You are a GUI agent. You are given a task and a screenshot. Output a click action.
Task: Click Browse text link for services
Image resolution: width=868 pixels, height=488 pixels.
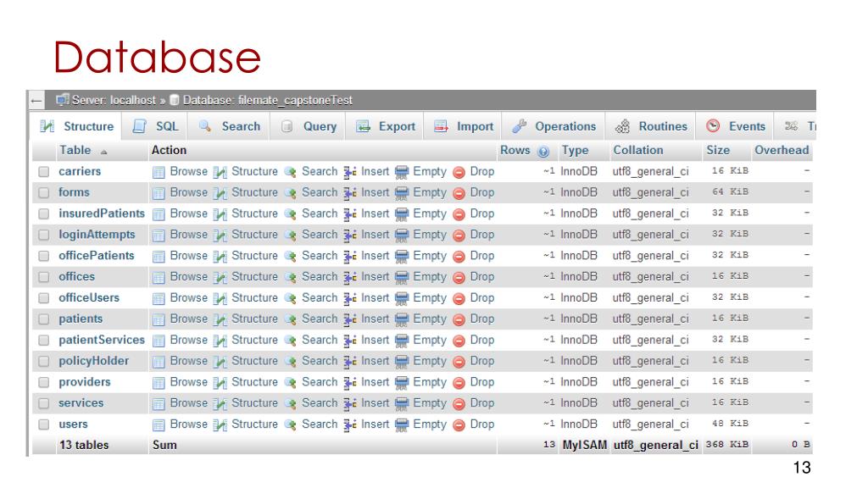coord(189,402)
